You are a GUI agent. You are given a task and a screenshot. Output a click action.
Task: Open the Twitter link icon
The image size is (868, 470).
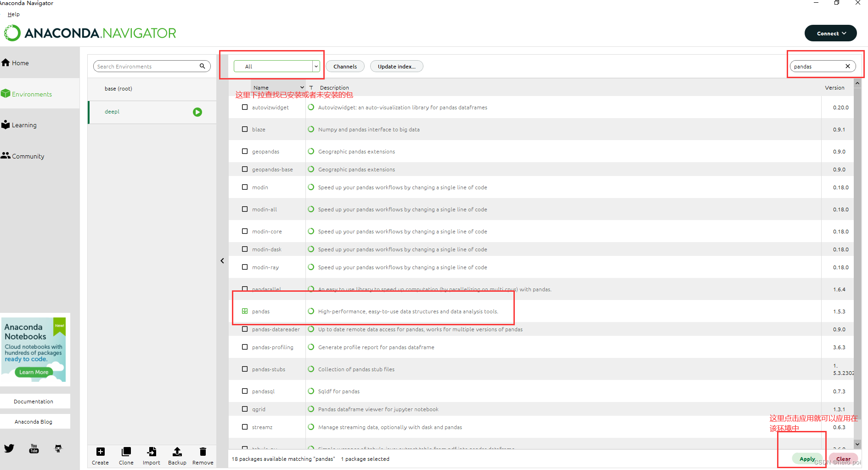coord(9,448)
